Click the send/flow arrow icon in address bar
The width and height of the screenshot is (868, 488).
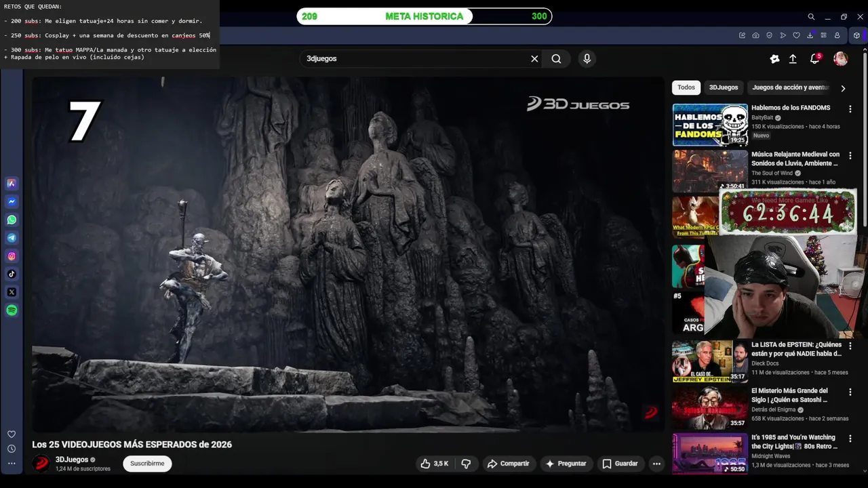pos(783,35)
